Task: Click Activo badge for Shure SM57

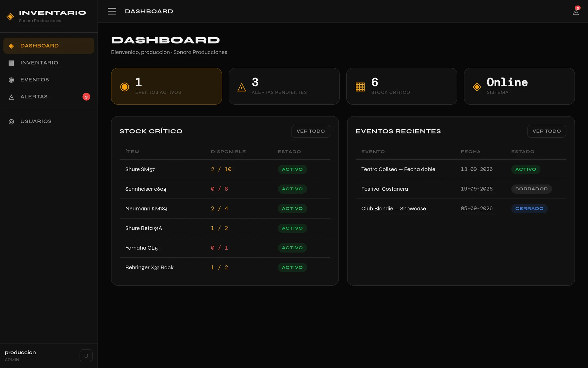Action: tap(292, 169)
